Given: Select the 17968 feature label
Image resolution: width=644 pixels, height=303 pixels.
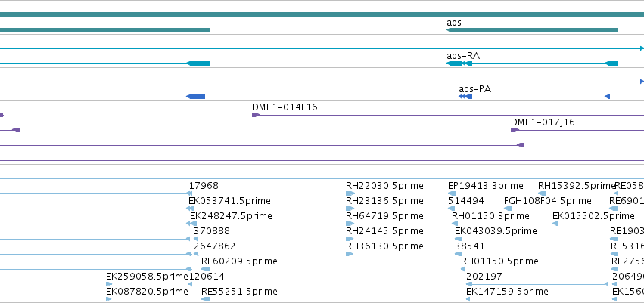Looking at the screenshot, I should [204, 186].
